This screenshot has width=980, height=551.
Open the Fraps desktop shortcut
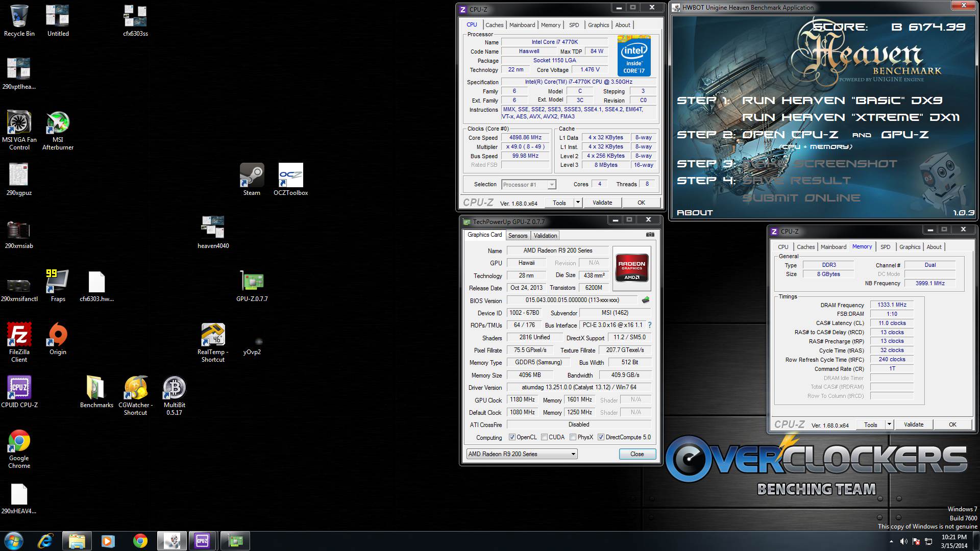point(58,285)
